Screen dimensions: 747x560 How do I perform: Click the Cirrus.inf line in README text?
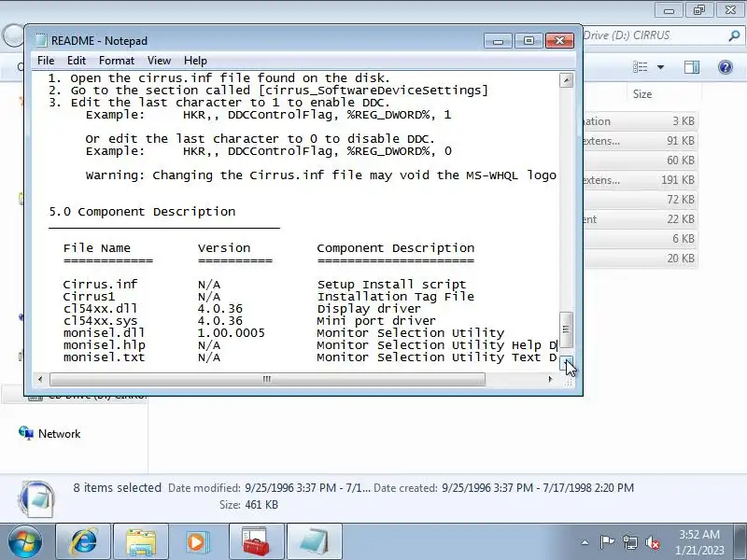point(264,285)
